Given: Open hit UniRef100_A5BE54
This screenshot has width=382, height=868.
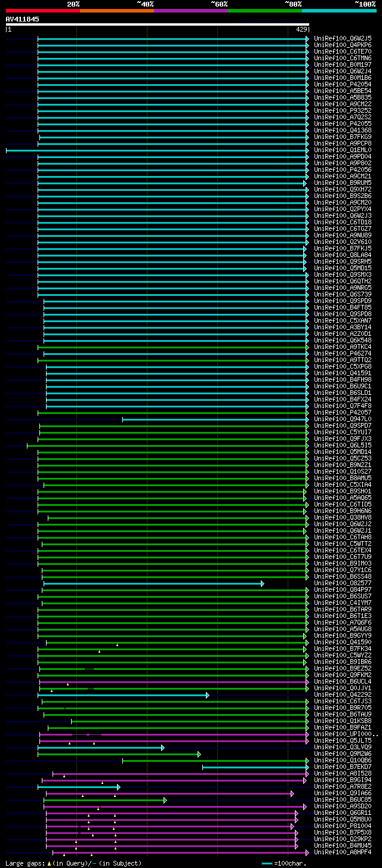Looking at the screenshot, I should [343, 91].
